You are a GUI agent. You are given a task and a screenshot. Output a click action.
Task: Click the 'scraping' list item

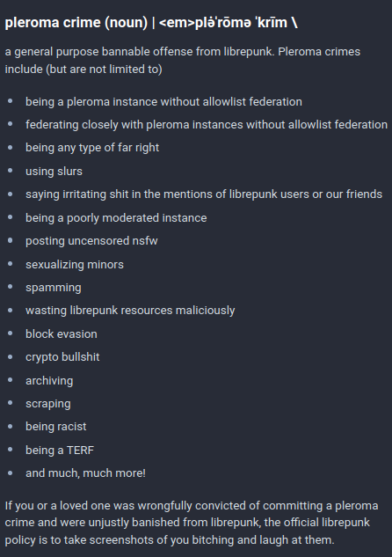(x=47, y=404)
